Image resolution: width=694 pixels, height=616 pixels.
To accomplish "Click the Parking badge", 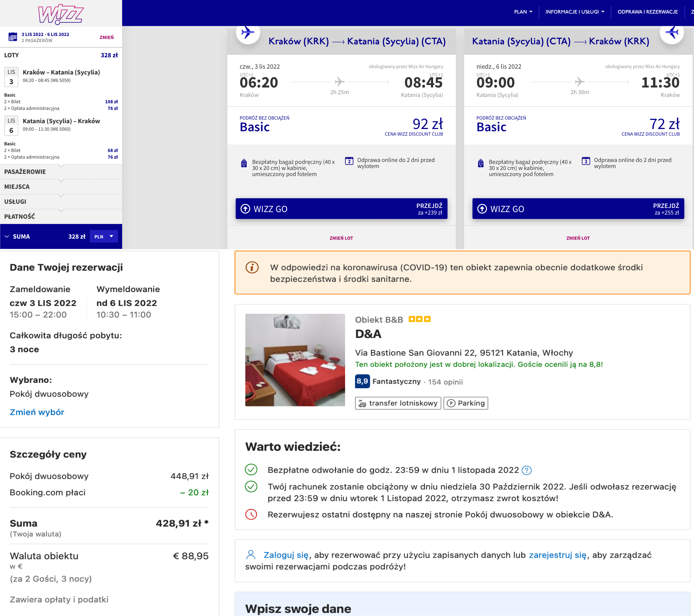I will click(x=466, y=403).
